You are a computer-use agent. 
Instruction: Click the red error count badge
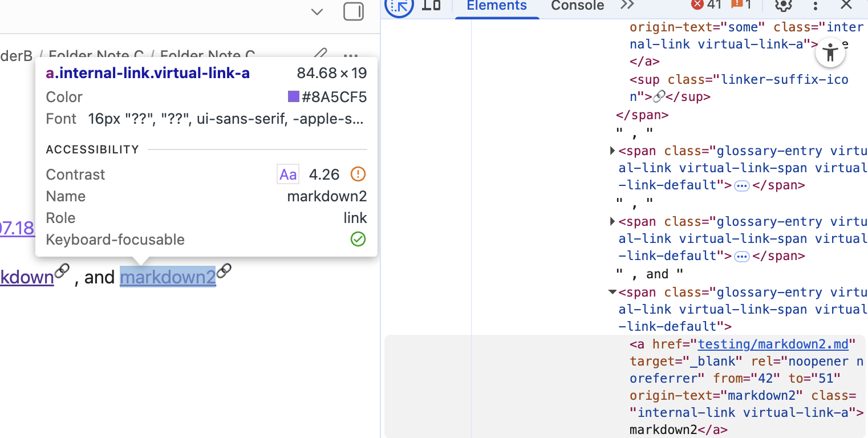tap(707, 5)
